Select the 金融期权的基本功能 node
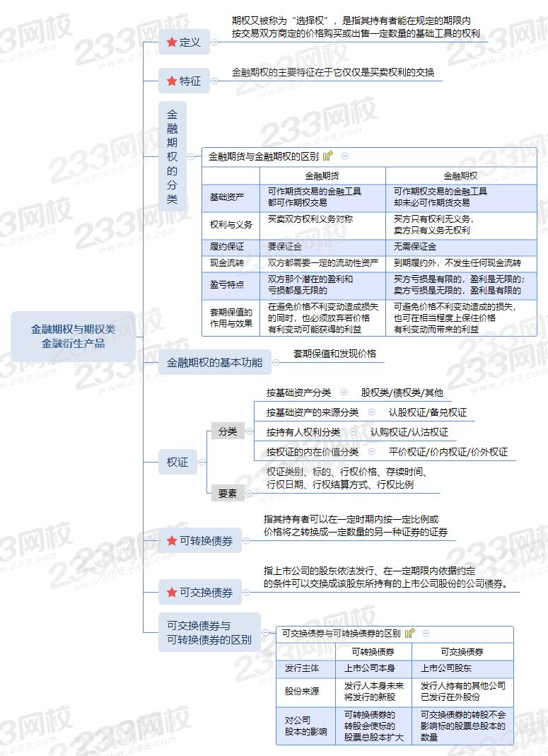Image resolution: width=548 pixels, height=756 pixels. click(x=214, y=362)
